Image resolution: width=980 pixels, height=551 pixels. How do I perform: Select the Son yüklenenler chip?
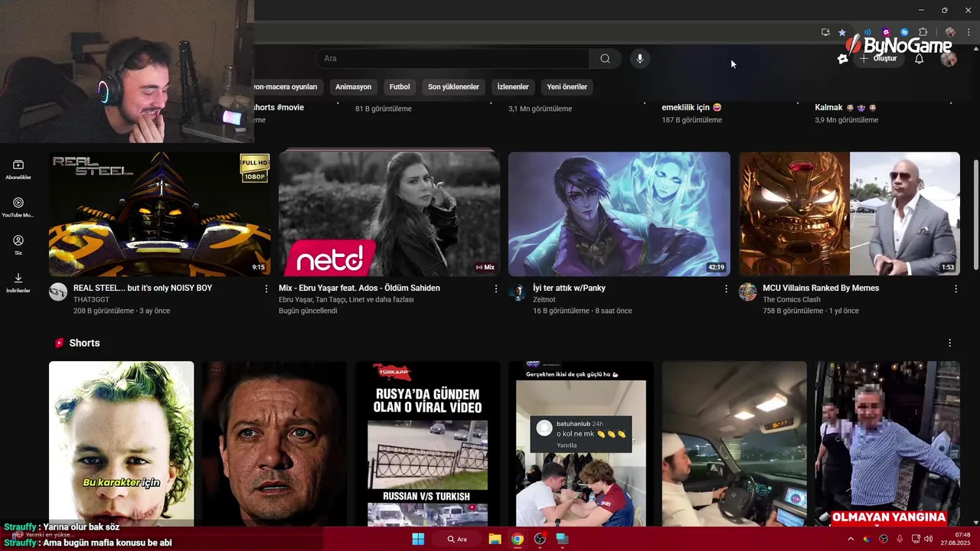pyautogui.click(x=453, y=87)
